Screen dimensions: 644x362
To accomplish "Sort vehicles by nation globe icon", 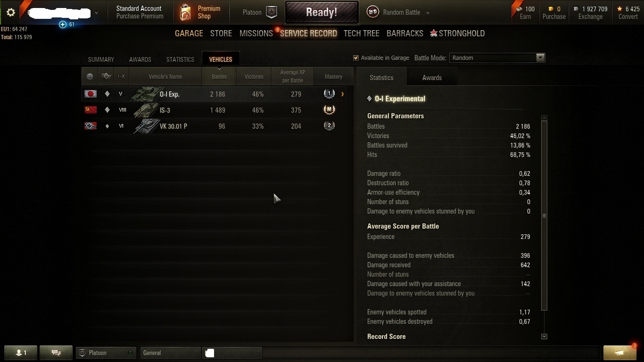I will (90, 76).
